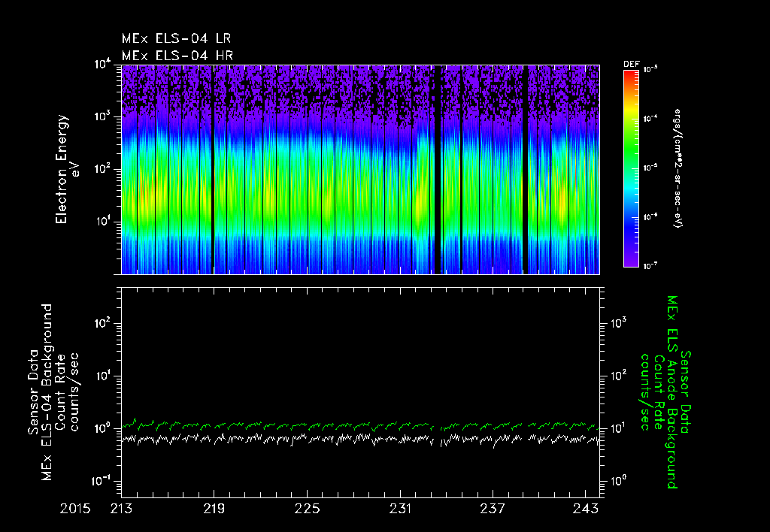Click the DEF color bar legend
Viewport: 770px width, 532px height.
(x=631, y=168)
